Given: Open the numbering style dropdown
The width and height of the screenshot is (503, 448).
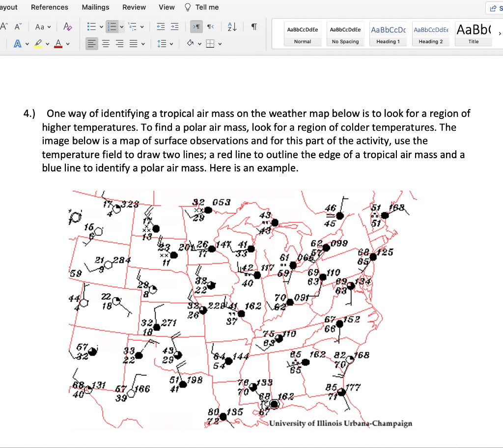Looking at the screenshot, I should point(122,27).
